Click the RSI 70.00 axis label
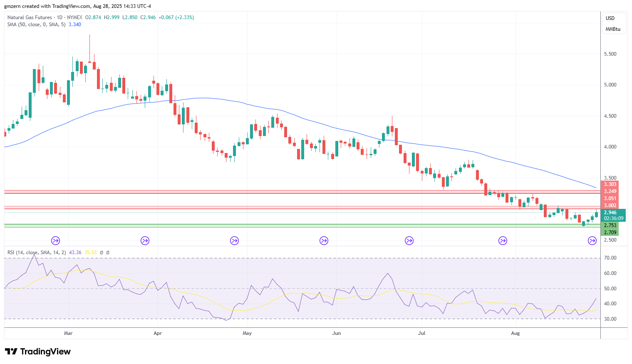The image size is (632, 364). [610, 258]
